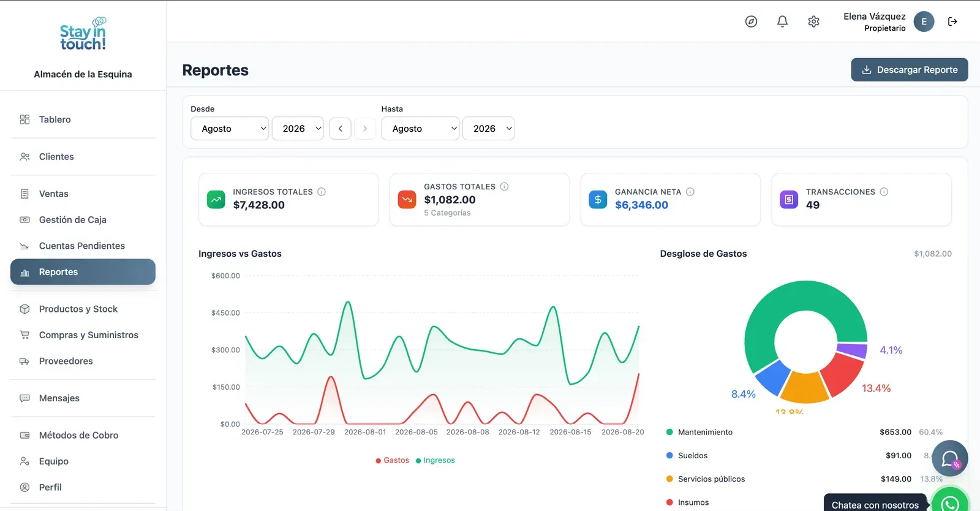Viewport: 980px width, 511px height.
Task: Go to previous month with left chevron
Action: pyautogui.click(x=341, y=129)
